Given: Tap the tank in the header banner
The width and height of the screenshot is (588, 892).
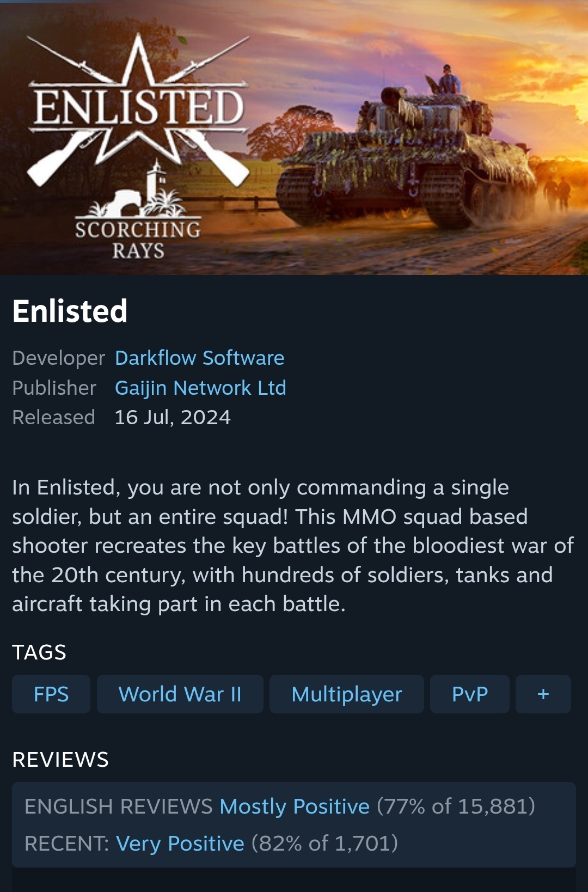Looking at the screenshot, I should 406,158.
